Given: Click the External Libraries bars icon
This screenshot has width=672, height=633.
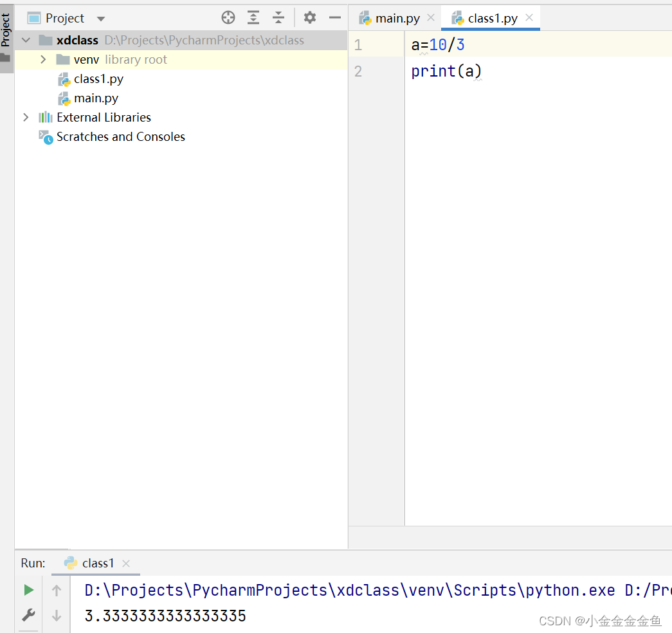Looking at the screenshot, I should pyautogui.click(x=46, y=117).
